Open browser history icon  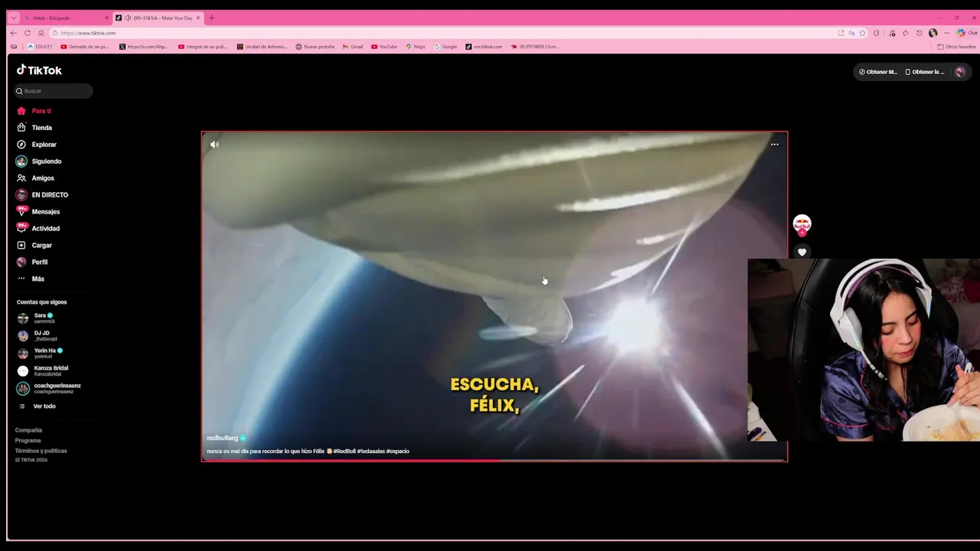(920, 33)
